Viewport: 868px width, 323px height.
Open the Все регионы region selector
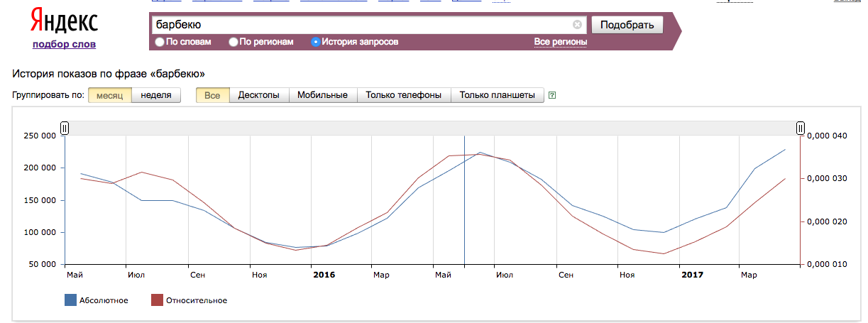[560, 42]
